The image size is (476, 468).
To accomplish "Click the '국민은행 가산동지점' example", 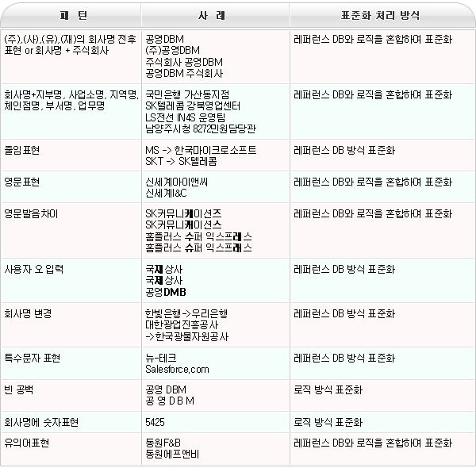I will [x=187, y=94].
